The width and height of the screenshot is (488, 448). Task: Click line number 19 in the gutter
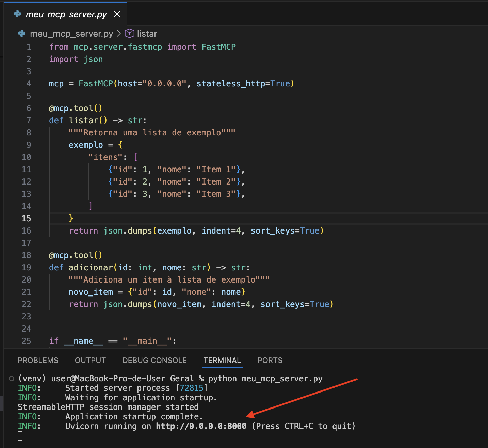(27, 268)
